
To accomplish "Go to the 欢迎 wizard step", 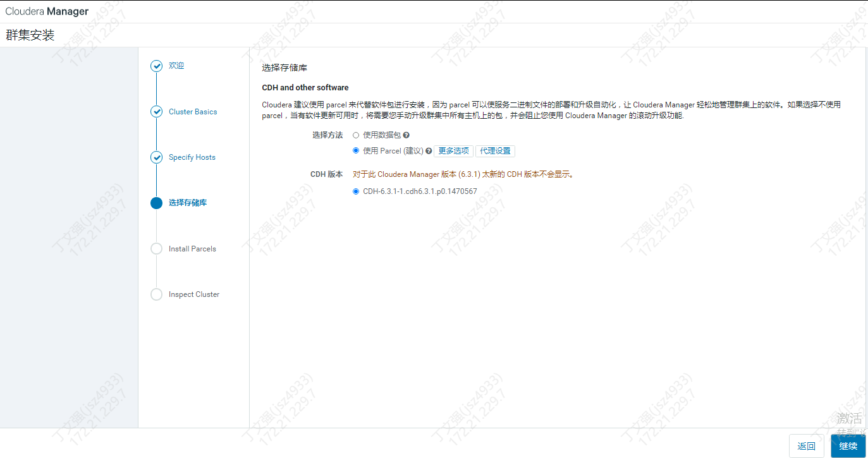I will tap(176, 66).
